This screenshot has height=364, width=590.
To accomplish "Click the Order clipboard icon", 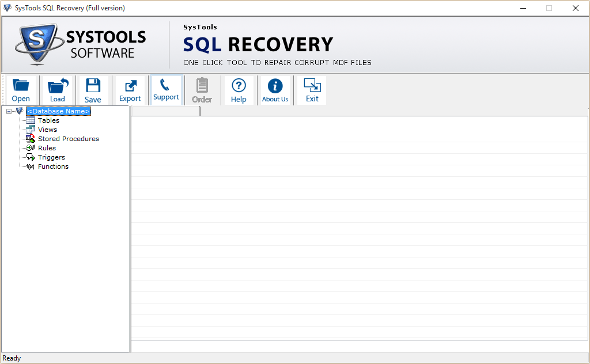I will (x=202, y=90).
